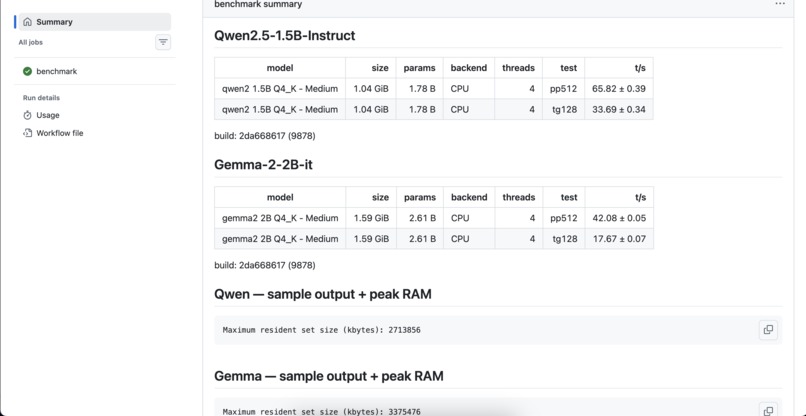Click the 17.67 ± 0.07 value
Screen dimensions: 806x416
pyautogui.click(x=619, y=239)
